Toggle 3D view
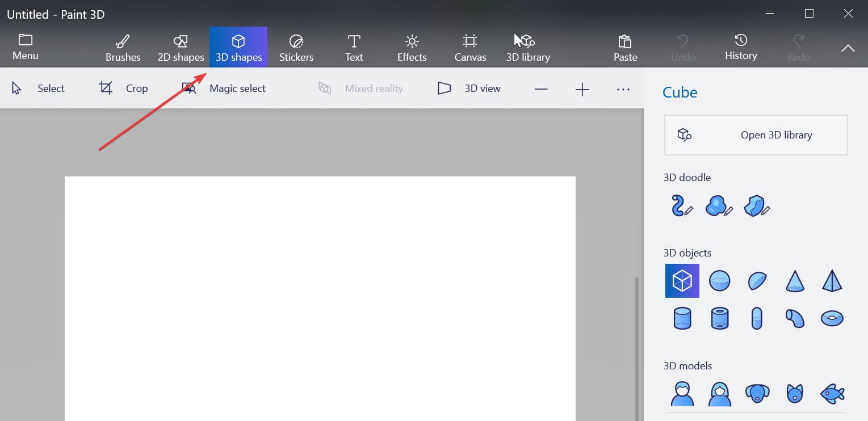 pos(469,89)
